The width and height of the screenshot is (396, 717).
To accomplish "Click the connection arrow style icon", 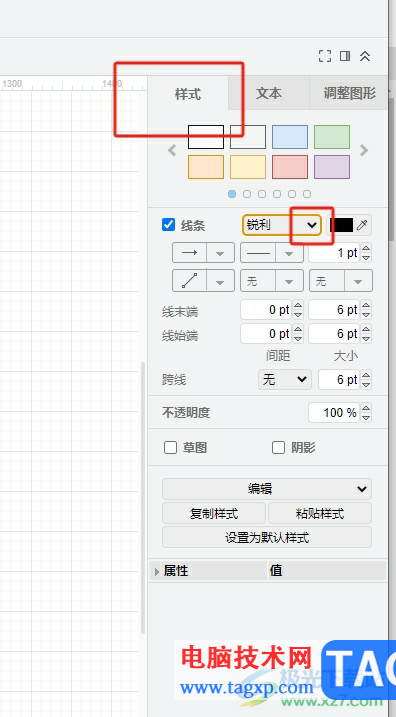I will click(190, 252).
